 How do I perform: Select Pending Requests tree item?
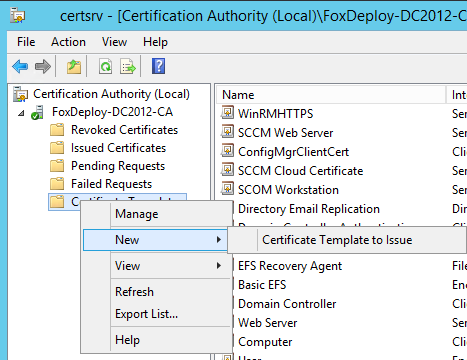coord(118,166)
